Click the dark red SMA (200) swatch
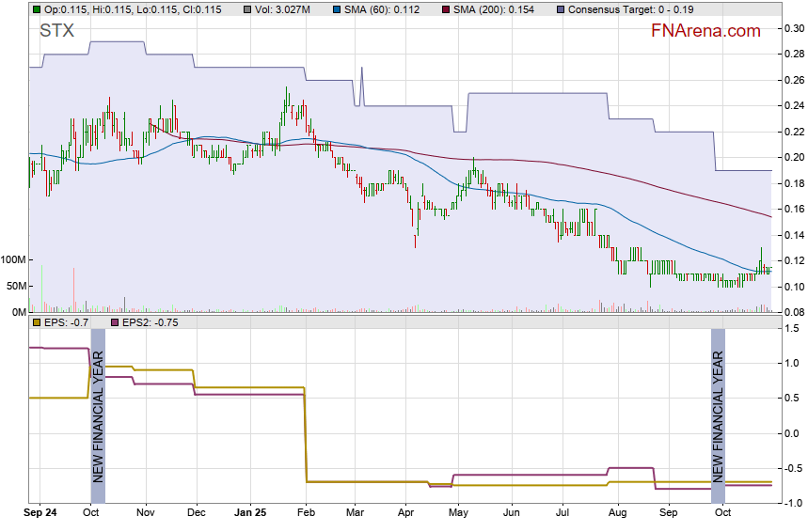The height and width of the screenshot is (532, 808). pyautogui.click(x=446, y=8)
